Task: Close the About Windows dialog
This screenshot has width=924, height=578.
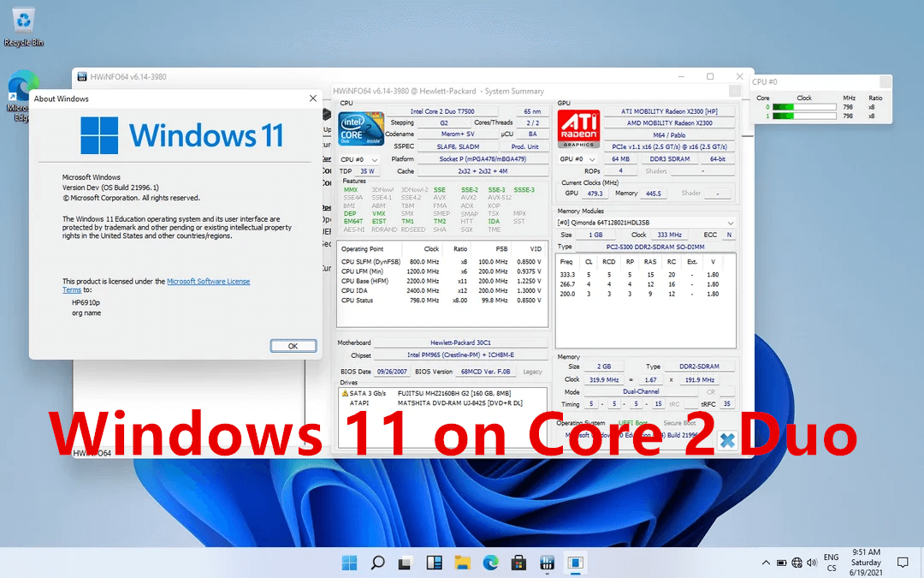Action: pyautogui.click(x=313, y=98)
